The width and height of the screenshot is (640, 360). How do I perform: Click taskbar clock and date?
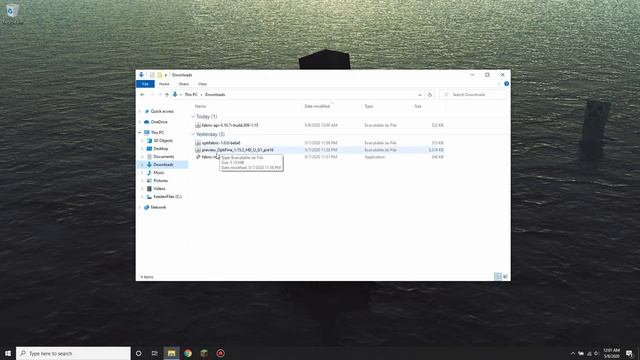(611, 353)
